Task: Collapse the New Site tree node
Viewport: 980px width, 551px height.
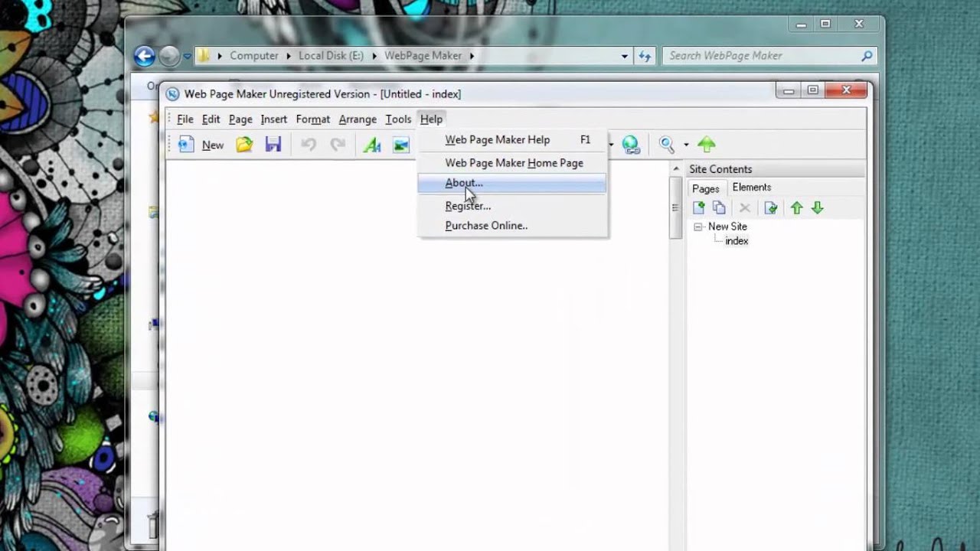Action: click(697, 227)
